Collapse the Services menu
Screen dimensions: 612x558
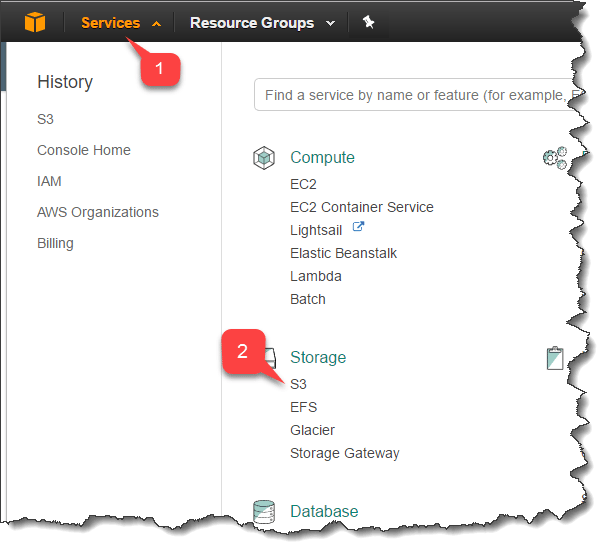coord(121,23)
